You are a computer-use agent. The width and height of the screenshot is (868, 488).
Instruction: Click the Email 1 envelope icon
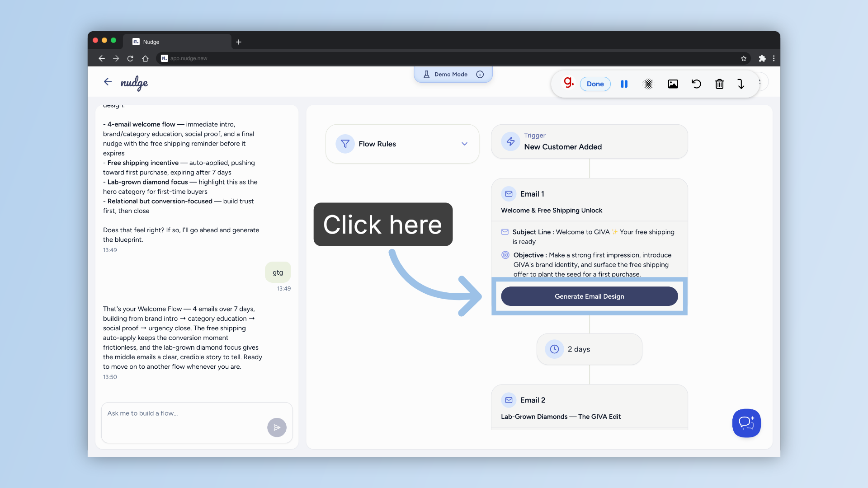(509, 194)
